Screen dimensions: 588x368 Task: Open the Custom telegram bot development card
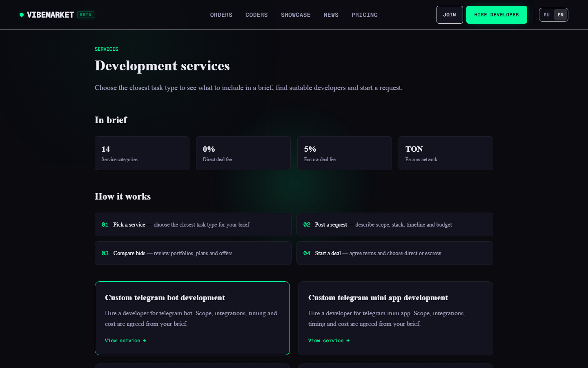(192, 318)
